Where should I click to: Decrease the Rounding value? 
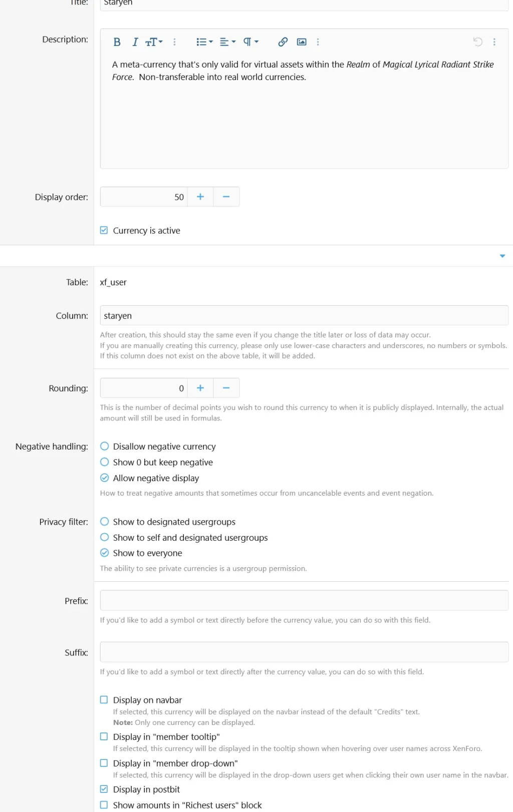point(226,388)
